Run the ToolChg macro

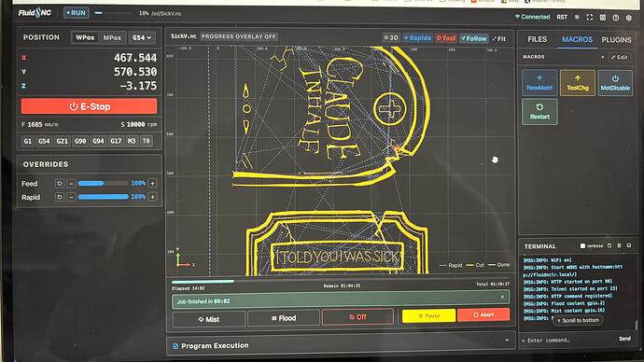(578, 83)
